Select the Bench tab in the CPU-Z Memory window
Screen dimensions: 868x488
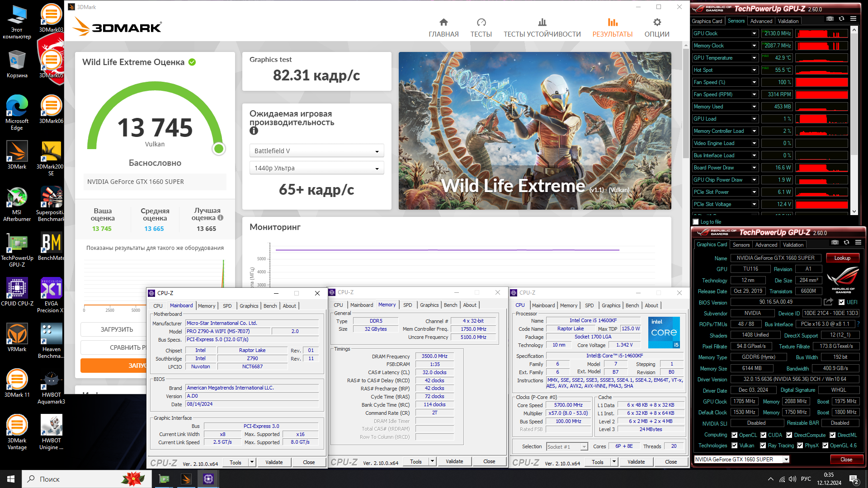tap(450, 305)
